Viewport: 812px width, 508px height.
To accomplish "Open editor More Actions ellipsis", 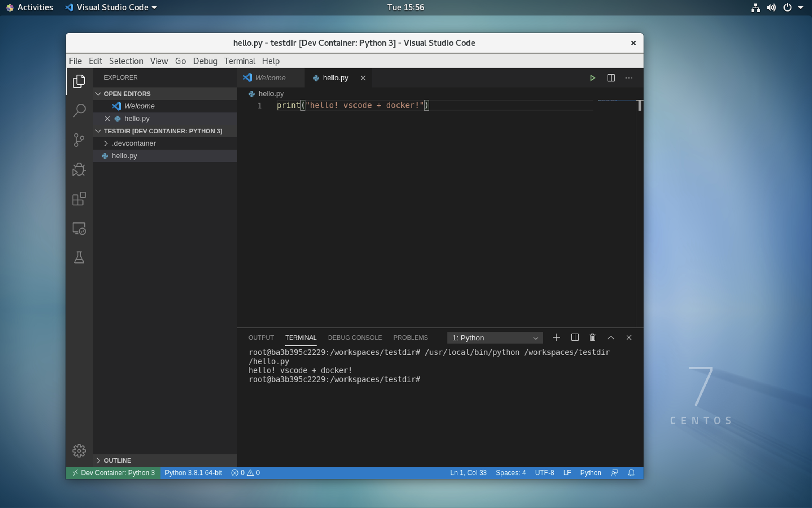I will (629, 78).
